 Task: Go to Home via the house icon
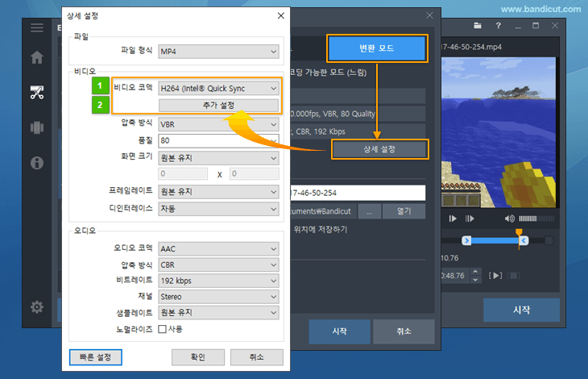click(x=36, y=58)
